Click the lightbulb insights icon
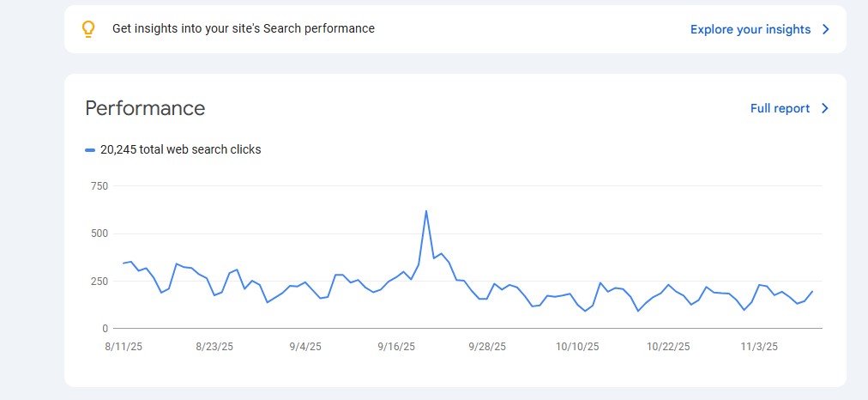 pos(87,29)
